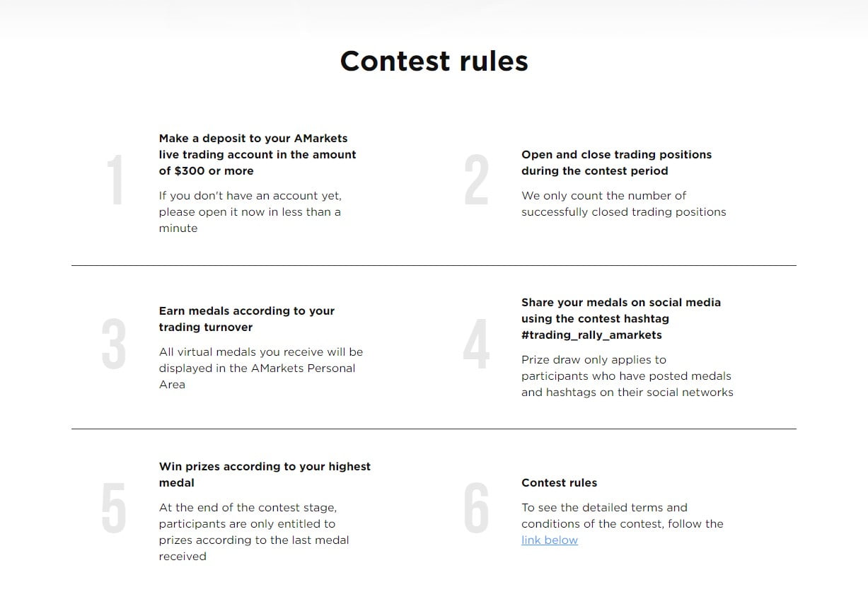The width and height of the screenshot is (868, 604).
Task: Click the large number 6 step icon
Action: point(476,508)
